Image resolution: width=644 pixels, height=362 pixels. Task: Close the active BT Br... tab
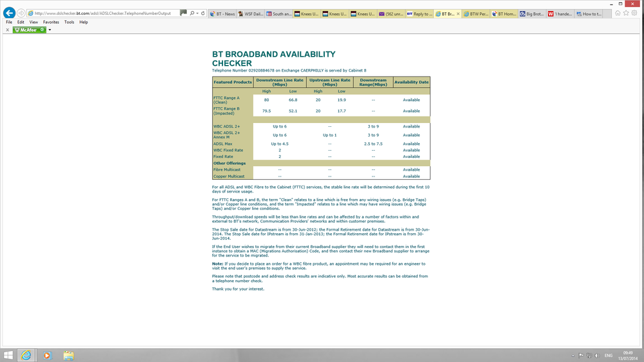[458, 14]
